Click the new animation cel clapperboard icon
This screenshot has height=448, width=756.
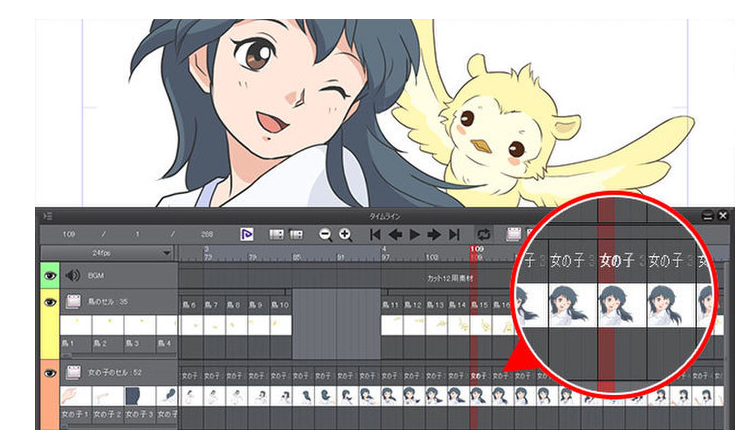(514, 234)
